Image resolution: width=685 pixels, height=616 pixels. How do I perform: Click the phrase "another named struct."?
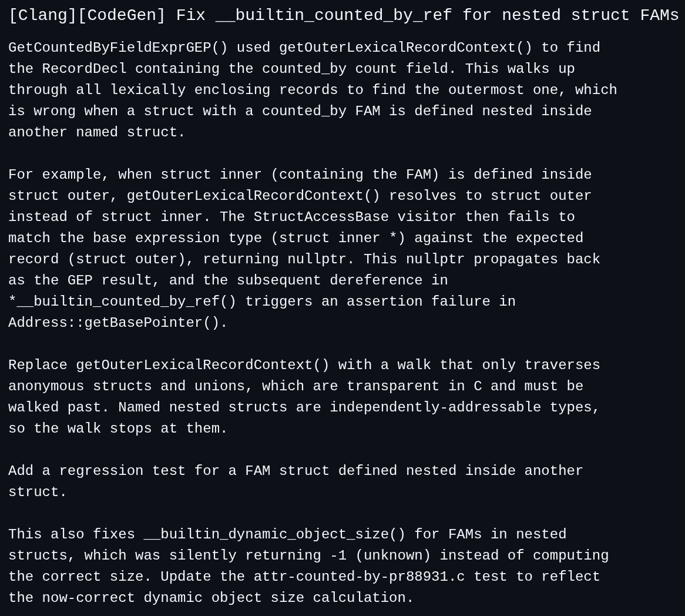tap(97, 132)
